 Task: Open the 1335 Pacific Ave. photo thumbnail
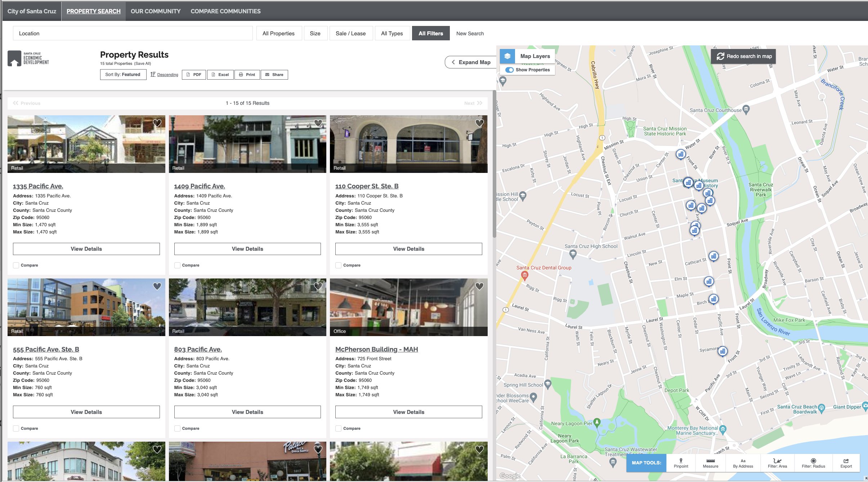click(x=86, y=144)
